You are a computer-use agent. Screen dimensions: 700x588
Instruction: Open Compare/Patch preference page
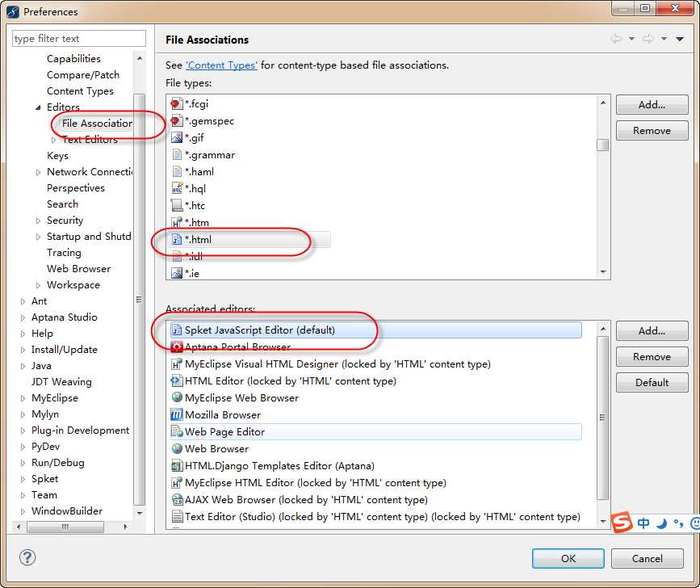point(83,75)
